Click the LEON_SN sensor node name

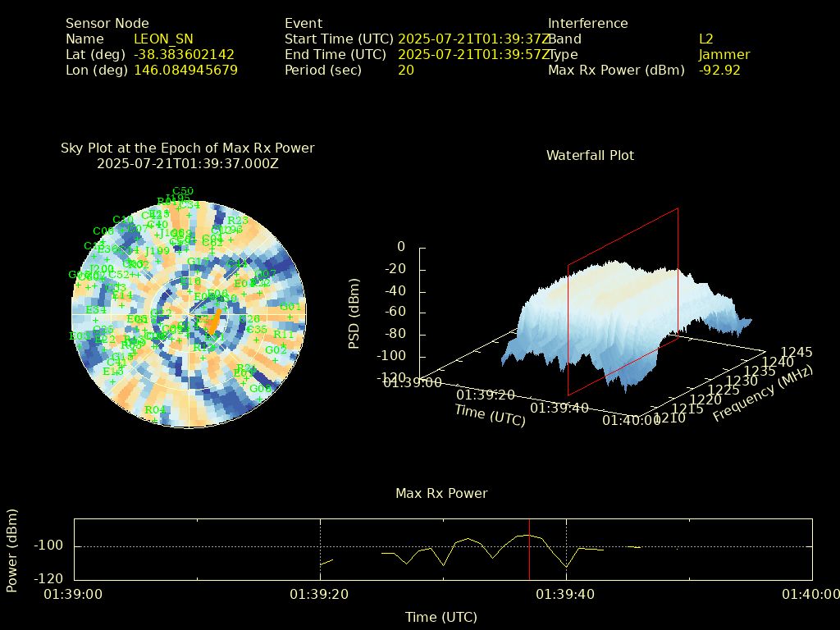coord(163,39)
